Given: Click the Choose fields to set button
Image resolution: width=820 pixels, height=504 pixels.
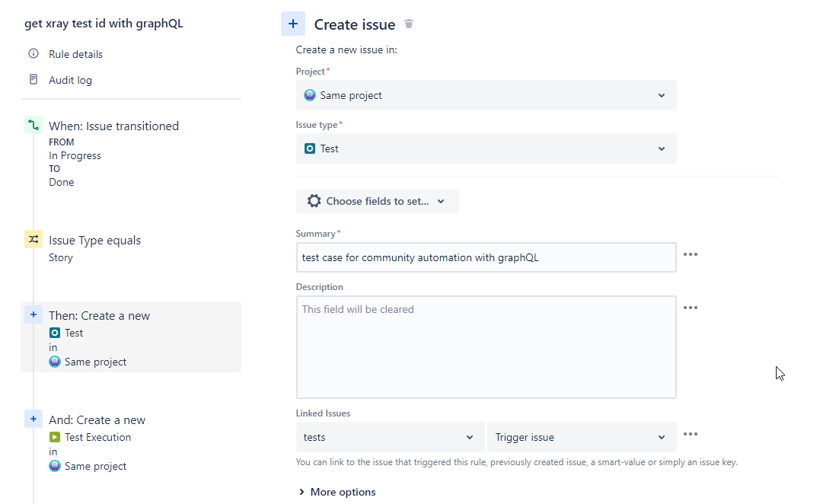Looking at the screenshot, I should pos(377,201).
